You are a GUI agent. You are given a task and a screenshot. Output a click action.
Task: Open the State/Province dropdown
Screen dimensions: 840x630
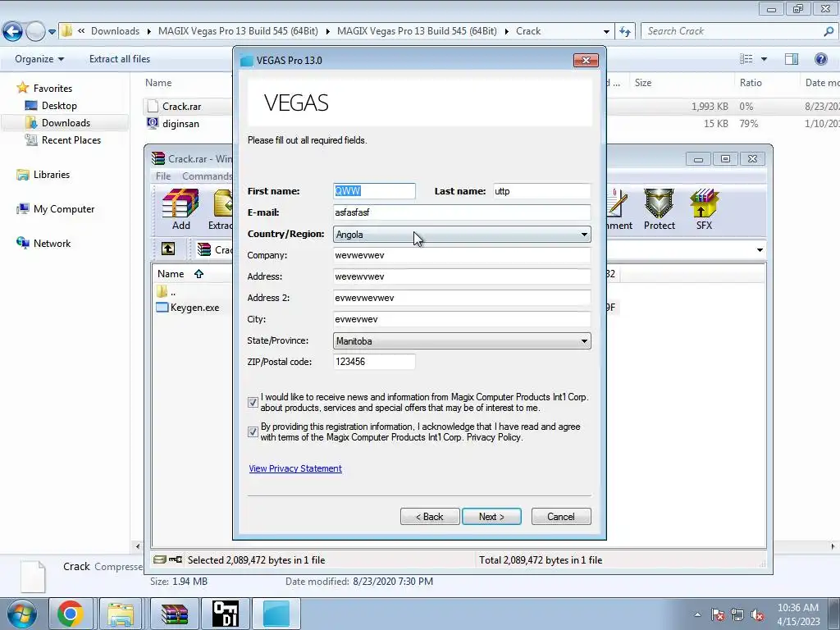click(462, 340)
